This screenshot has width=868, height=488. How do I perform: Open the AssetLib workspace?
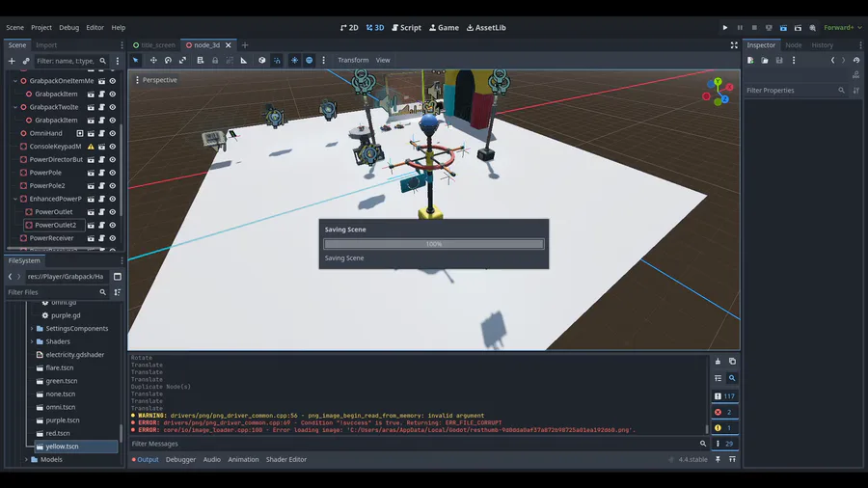pyautogui.click(x=486, y=28)
